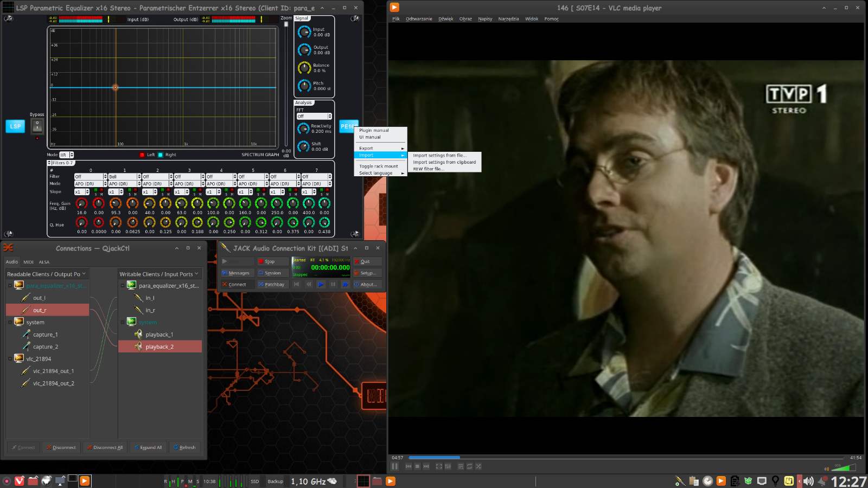Select playback_1 port in Input Ports
This screenshot has width=868, height=488.
point(160,335)
